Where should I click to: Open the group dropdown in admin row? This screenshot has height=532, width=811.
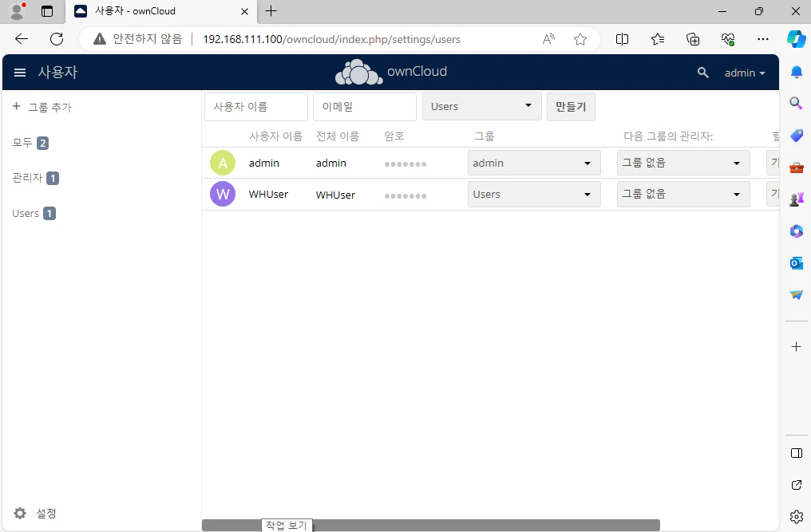(x=534, y=163)
